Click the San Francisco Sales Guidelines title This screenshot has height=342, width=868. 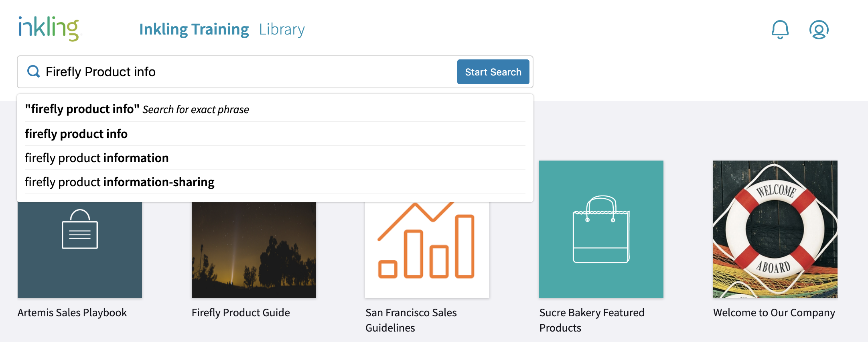point(411,320)
